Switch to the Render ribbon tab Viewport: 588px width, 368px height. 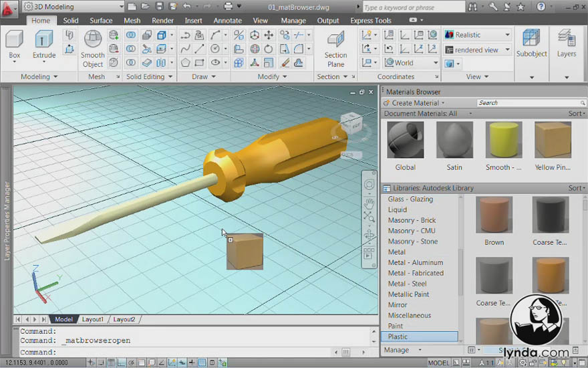coord(162,21)
